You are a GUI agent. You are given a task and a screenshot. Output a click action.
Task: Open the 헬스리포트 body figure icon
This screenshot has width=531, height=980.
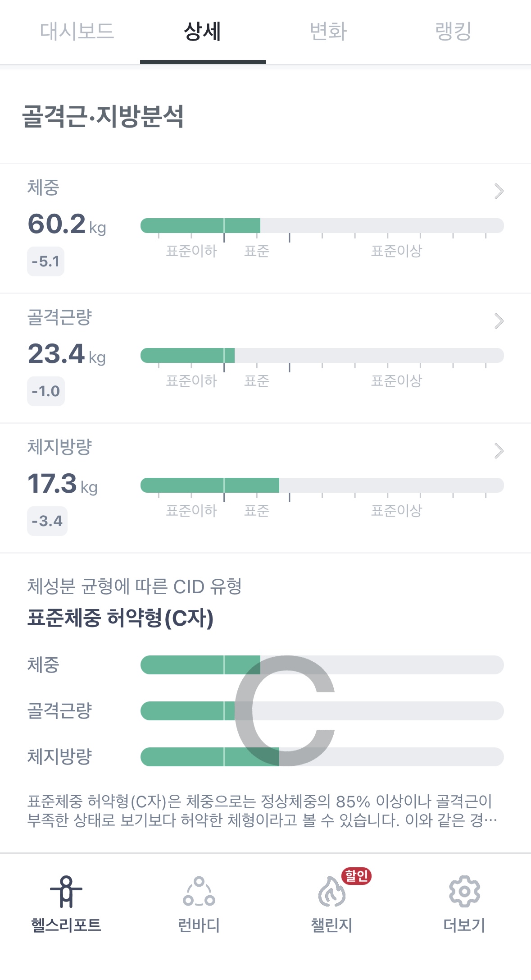(x=66, y=891)
